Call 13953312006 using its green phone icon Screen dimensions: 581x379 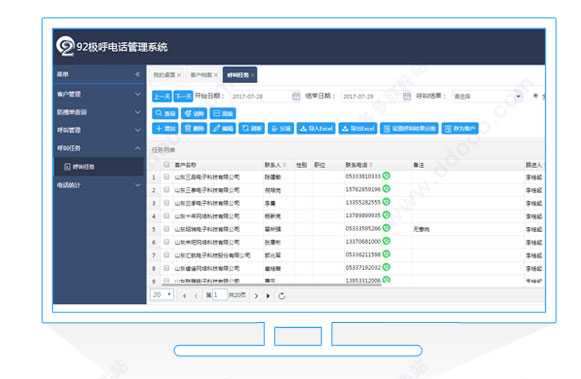point(386,280)
